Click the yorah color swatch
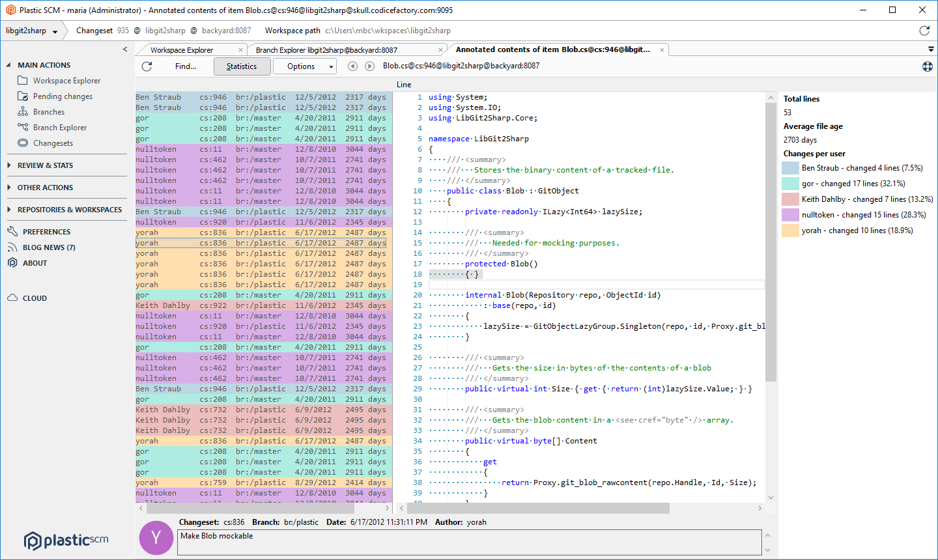 (x=790, y=231)
